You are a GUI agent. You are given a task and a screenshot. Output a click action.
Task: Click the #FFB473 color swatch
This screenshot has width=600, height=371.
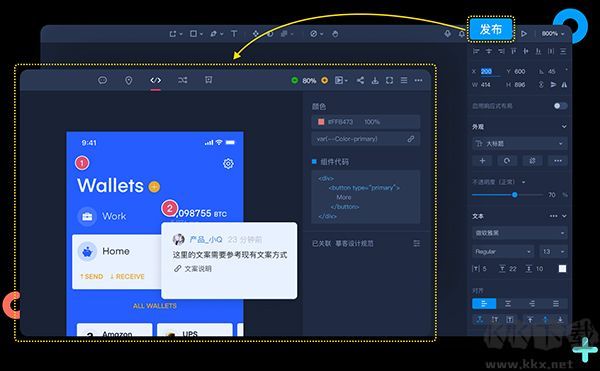(321, 122)
